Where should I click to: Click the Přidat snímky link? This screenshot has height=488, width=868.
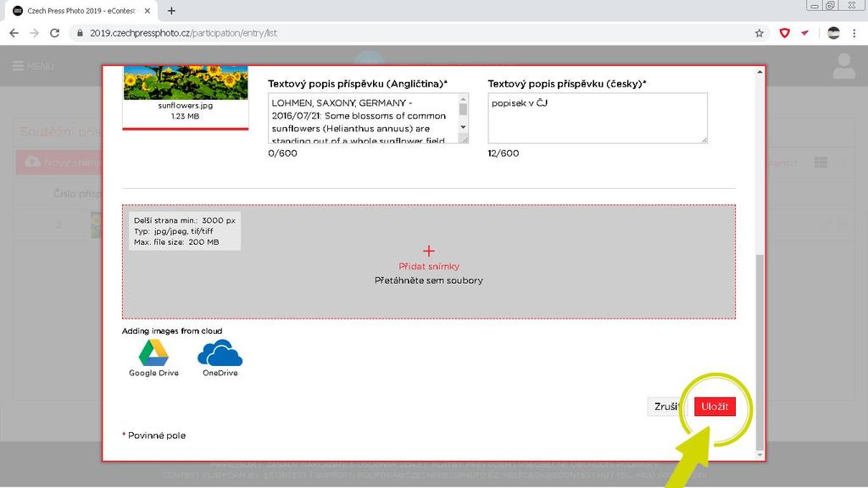click(x=429, y=266)
